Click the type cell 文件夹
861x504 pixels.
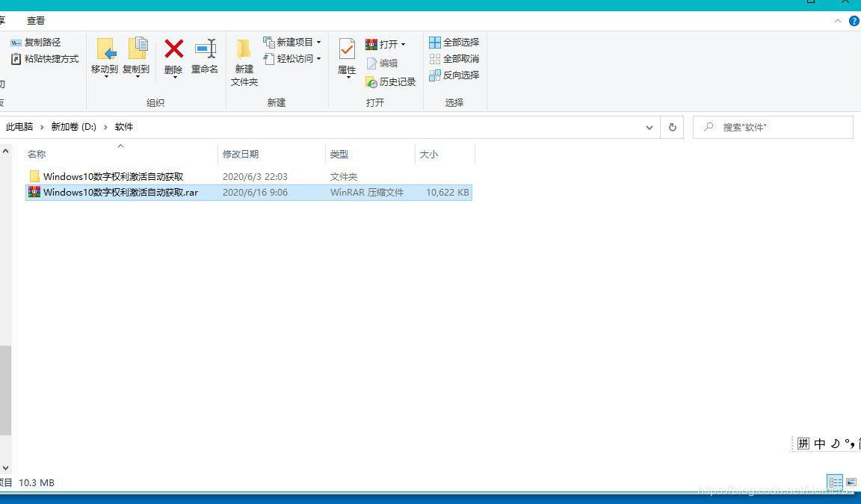344,177
